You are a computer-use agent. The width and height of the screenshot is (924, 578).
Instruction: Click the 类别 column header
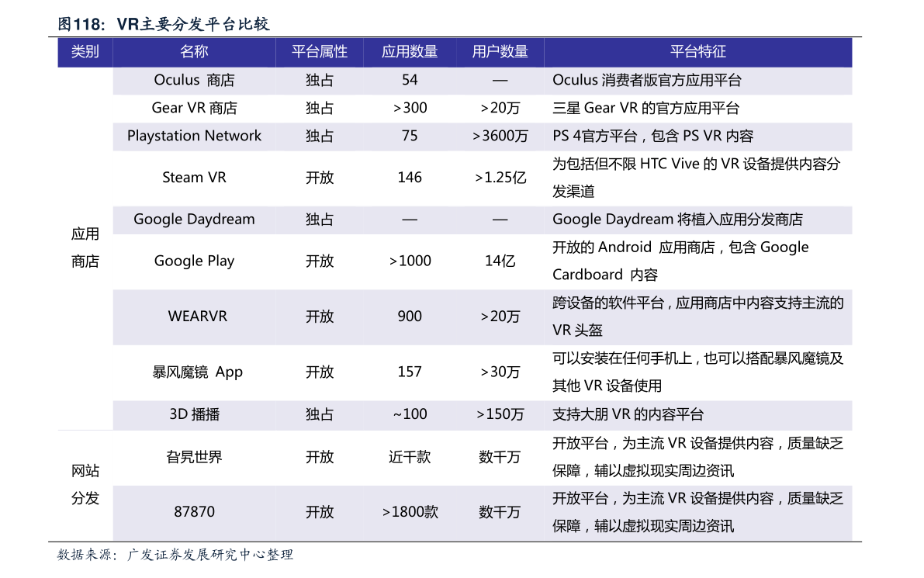click(85, 52)
